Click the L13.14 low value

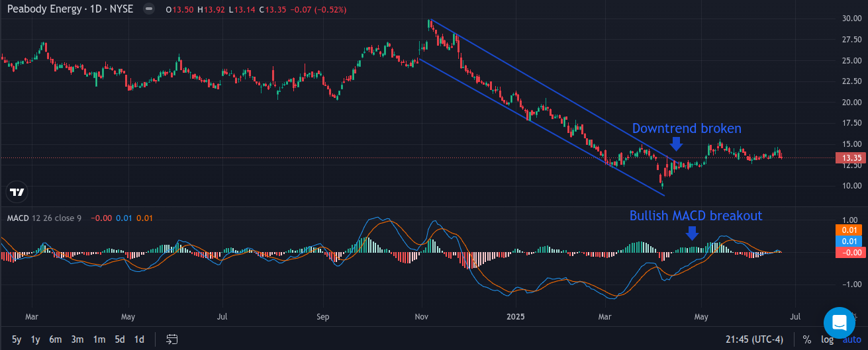pyautogui.click(x=242, y=10)
